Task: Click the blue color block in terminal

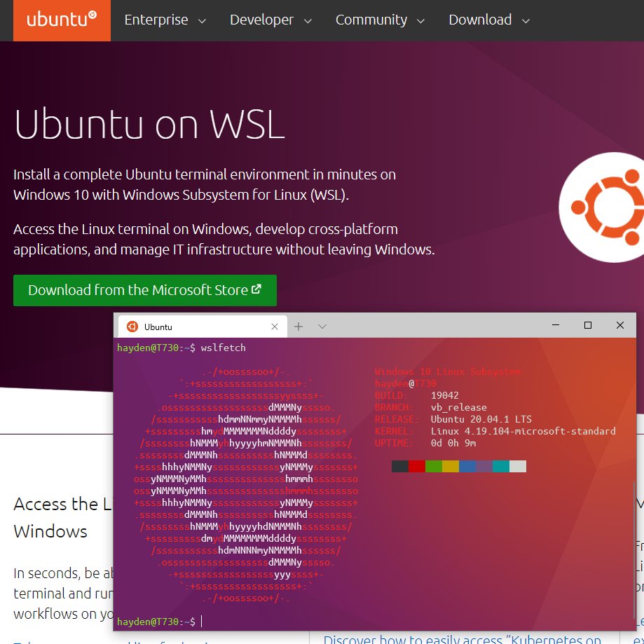Action: [x=467, y=466]
